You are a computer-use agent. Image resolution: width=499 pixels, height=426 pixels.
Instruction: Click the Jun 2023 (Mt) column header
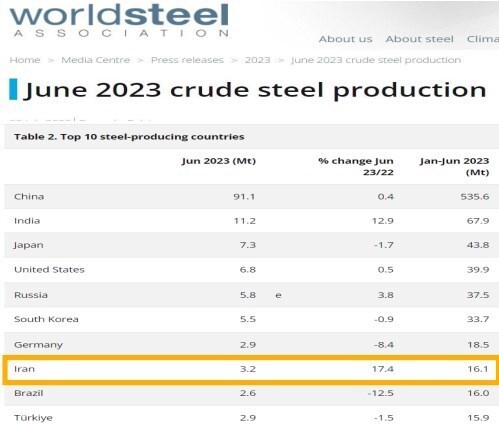click(219, 161)
